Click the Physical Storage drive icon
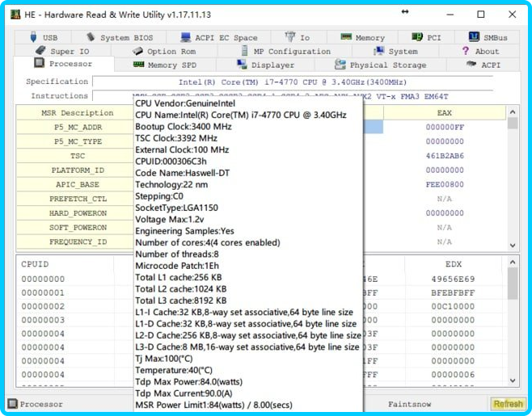This screenshot has height=416, width=532. 340,65
